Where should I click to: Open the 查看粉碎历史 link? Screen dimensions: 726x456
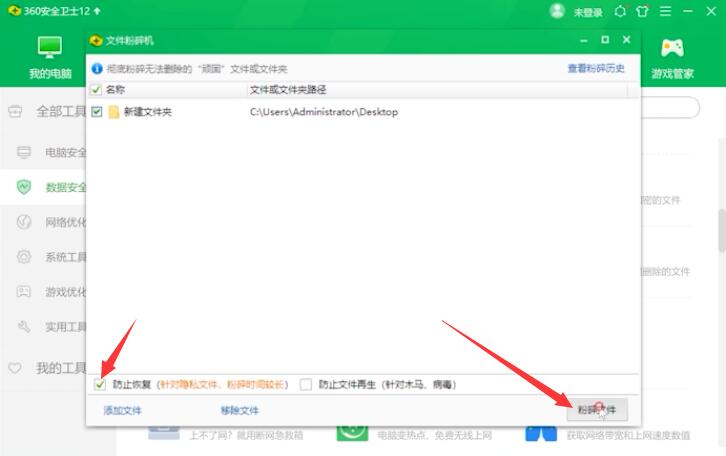[596, 69]
